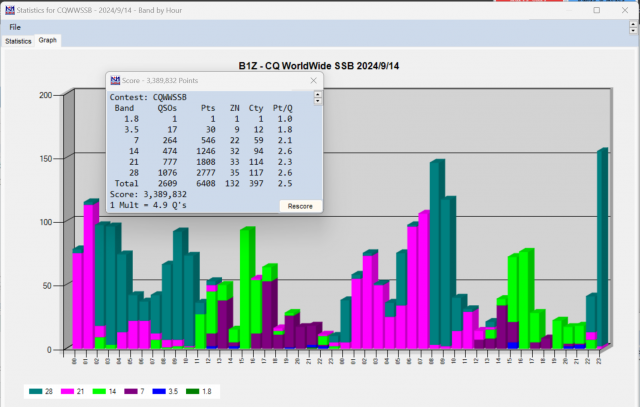Click the magenta bar at first-day hour 01
640x407 pixels.
point(89,277)
